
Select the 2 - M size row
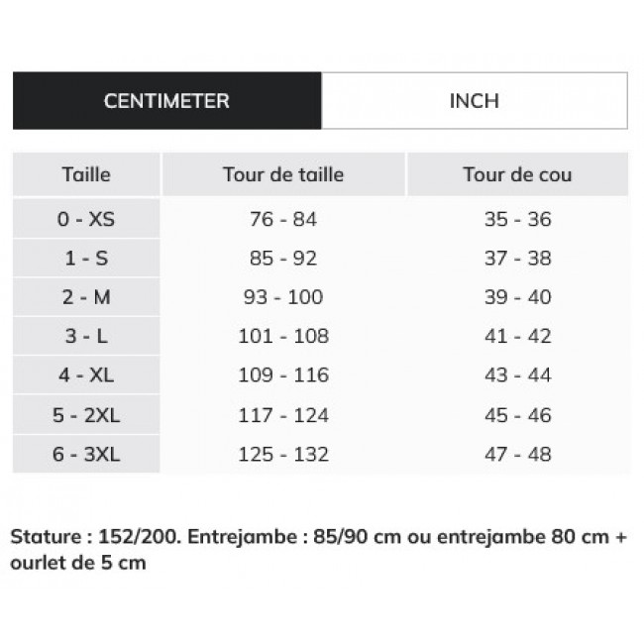tap(86, 297)
